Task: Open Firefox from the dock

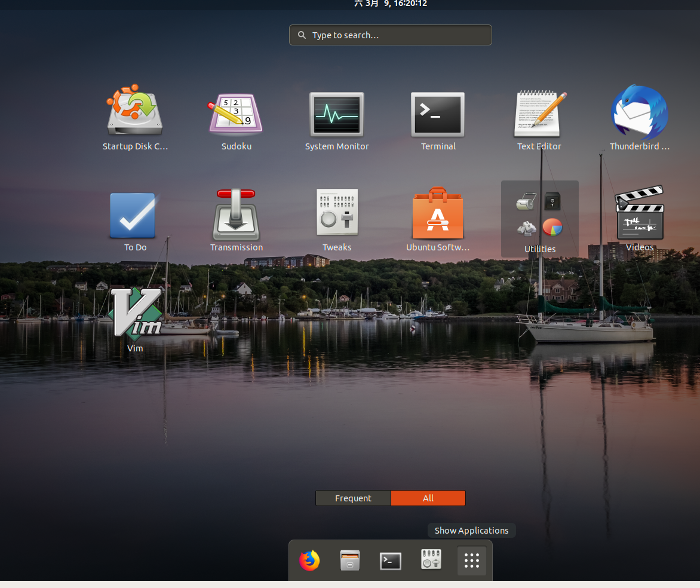Action: 309,561
